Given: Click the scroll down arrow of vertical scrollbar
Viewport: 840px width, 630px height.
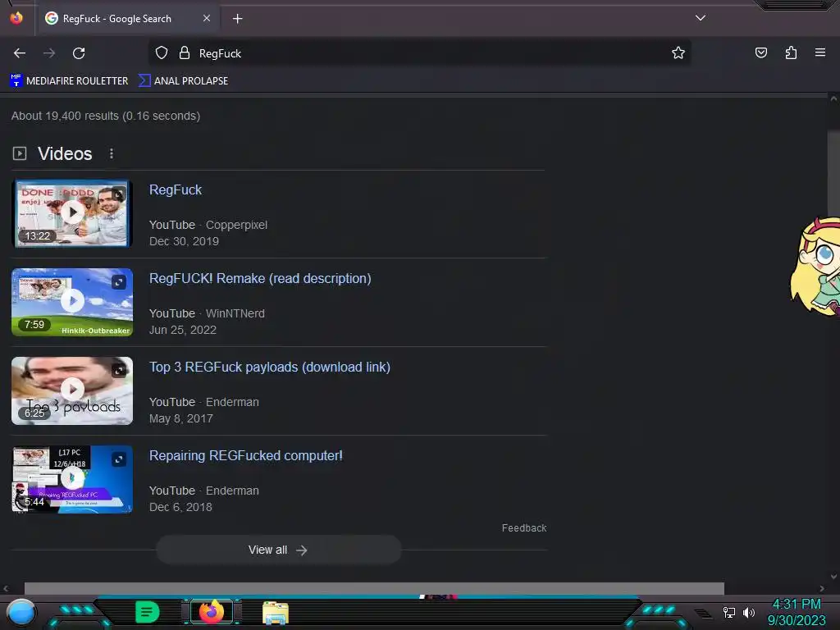Looking at the screenshot, I should (x=833, y=577).
